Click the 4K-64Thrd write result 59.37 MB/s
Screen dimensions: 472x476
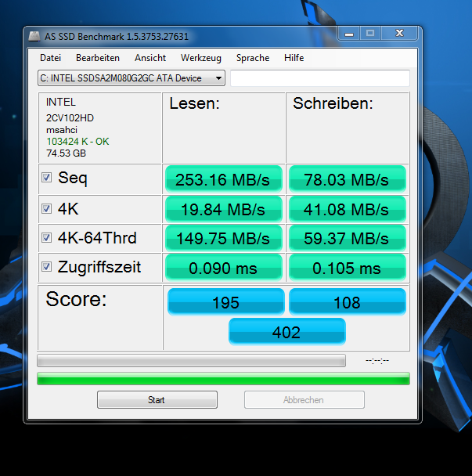348,238
